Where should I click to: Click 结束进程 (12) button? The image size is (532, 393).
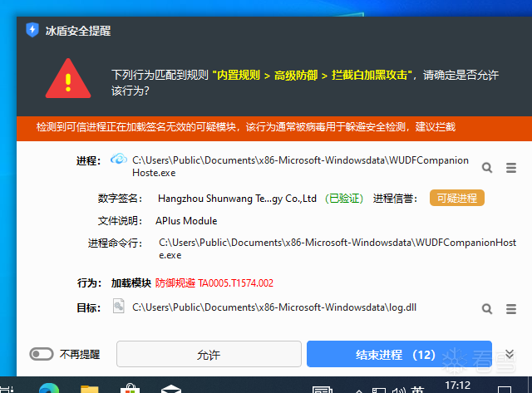pos(399,354)
